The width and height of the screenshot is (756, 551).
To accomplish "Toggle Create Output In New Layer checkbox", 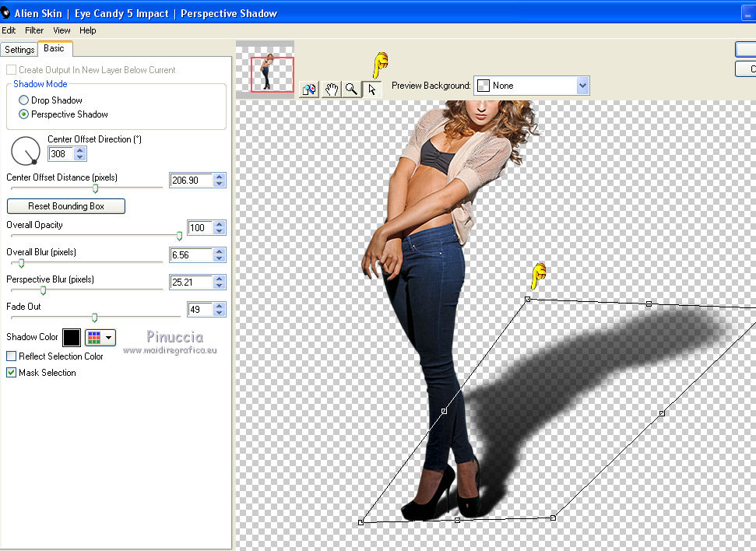I will tap(11, 70).
